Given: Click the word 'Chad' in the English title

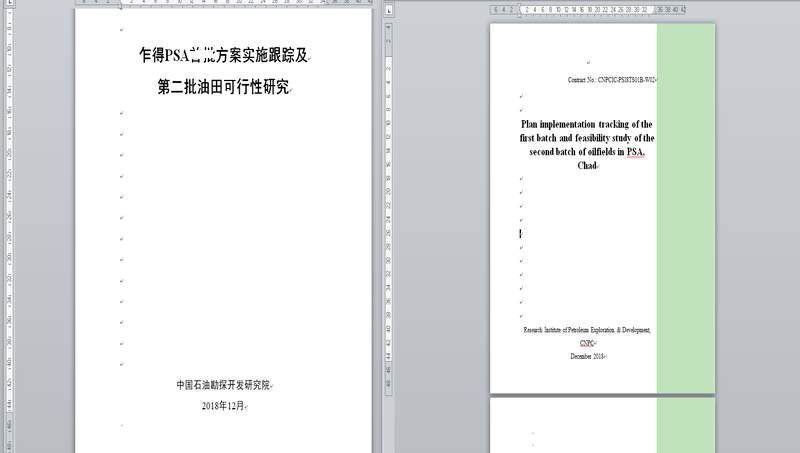Looking at the screenshot, I should 587,166.
